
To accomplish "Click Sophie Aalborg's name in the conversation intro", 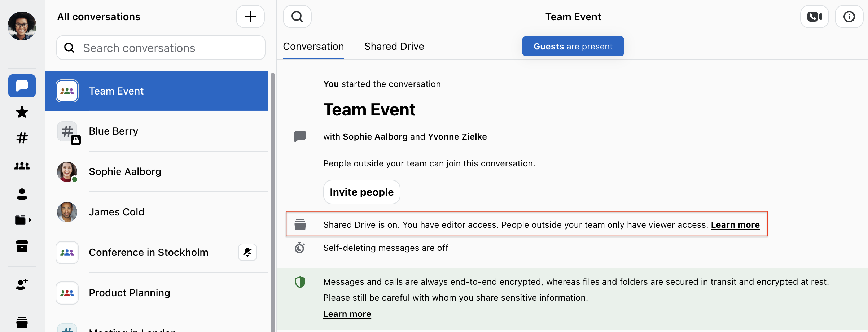I will pyautogui.click(x=375, y=137).
